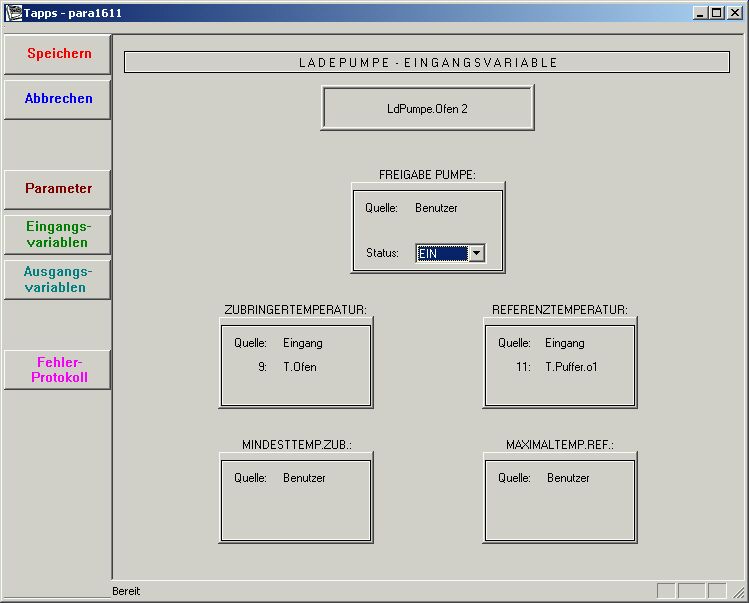The height and width of the screenshot is (603, 749).
Task: Switch to Ausgangsvariablen view
Action: pos(58,279)
